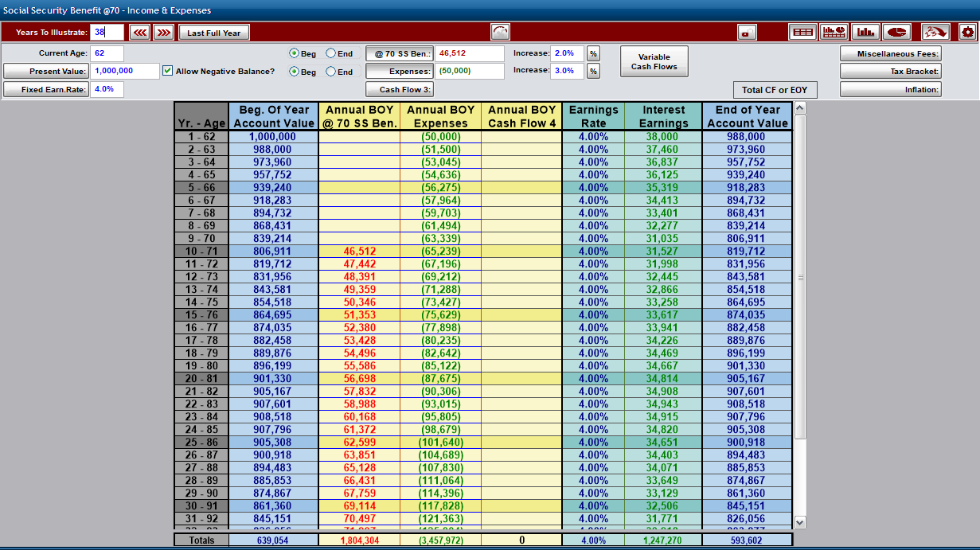The image size is (980, 550).
Task: Click the decrease years left-arrows icon
Action: [140, 33]
